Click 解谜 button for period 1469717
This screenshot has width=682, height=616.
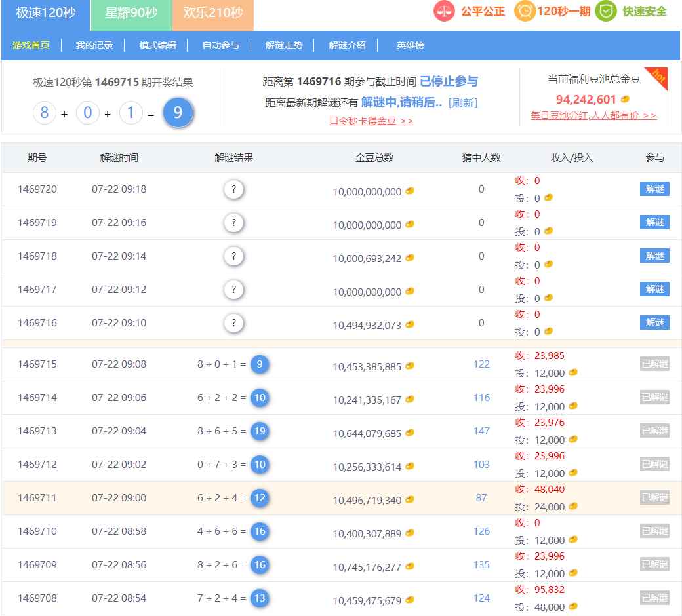(654, 289)
